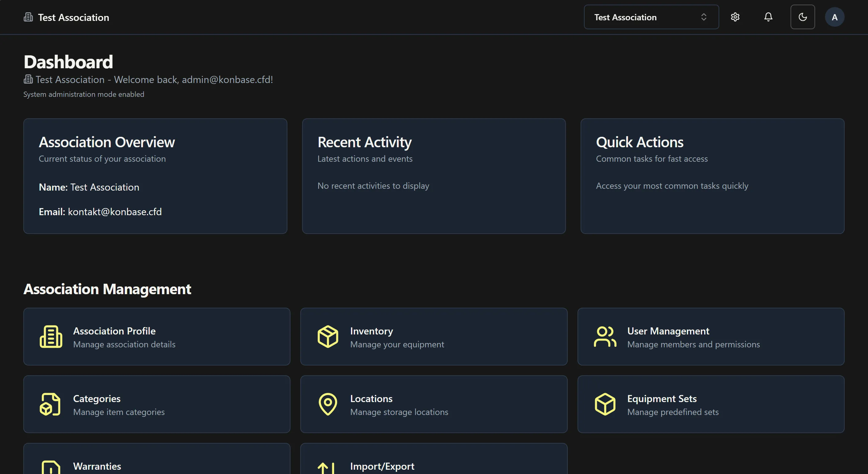Screen dimensions: 868x474
Task: Click the Association Overview panel
Action: [155, 176]
